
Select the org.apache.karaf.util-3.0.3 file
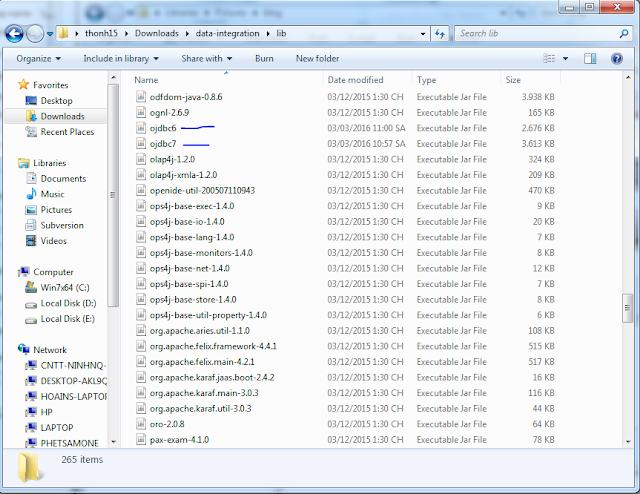click(200, 409)
